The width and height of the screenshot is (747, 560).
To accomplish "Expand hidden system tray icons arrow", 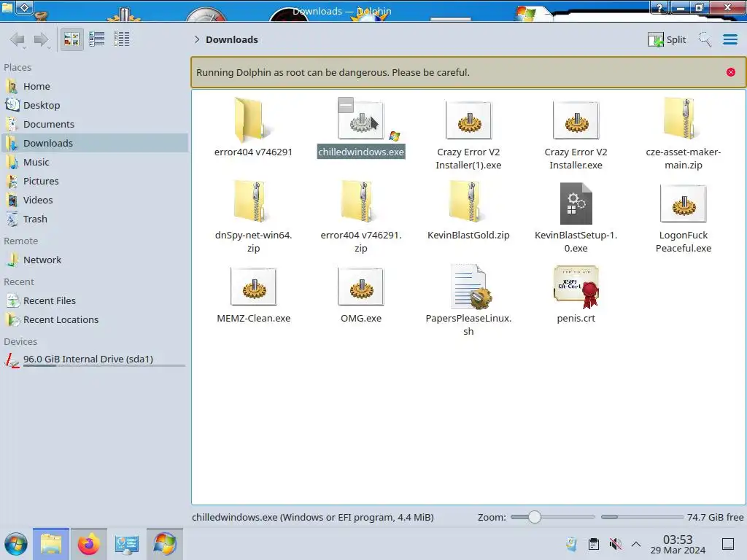I will click(x=636, y=544).
